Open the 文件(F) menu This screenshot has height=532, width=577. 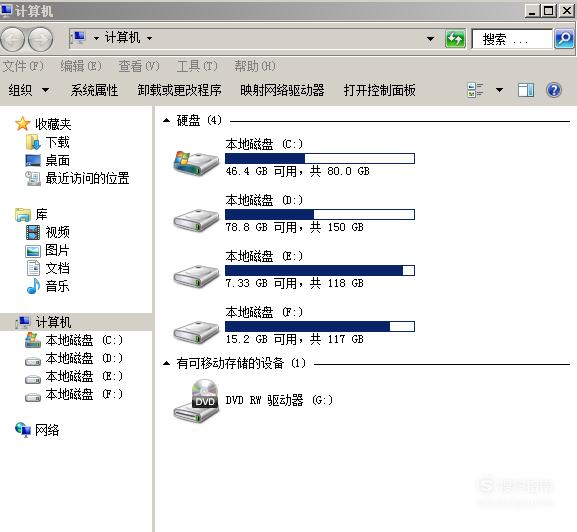[x=23, y=66]
